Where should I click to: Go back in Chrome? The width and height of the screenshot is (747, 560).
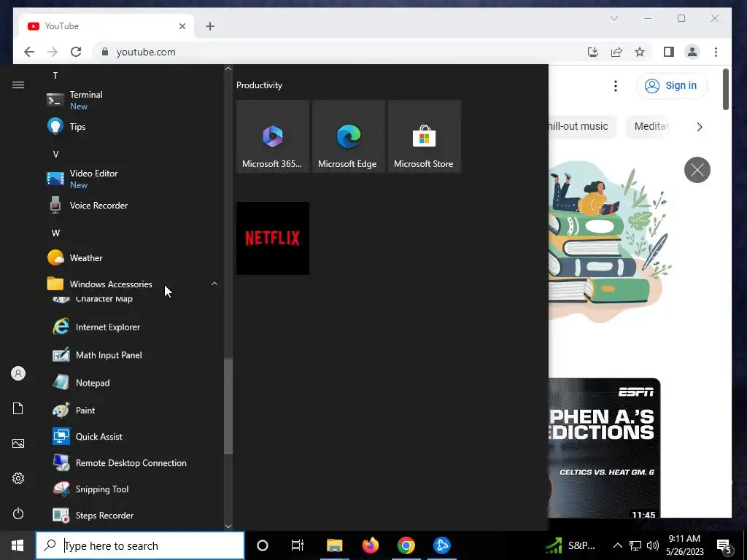pos(29,52)
